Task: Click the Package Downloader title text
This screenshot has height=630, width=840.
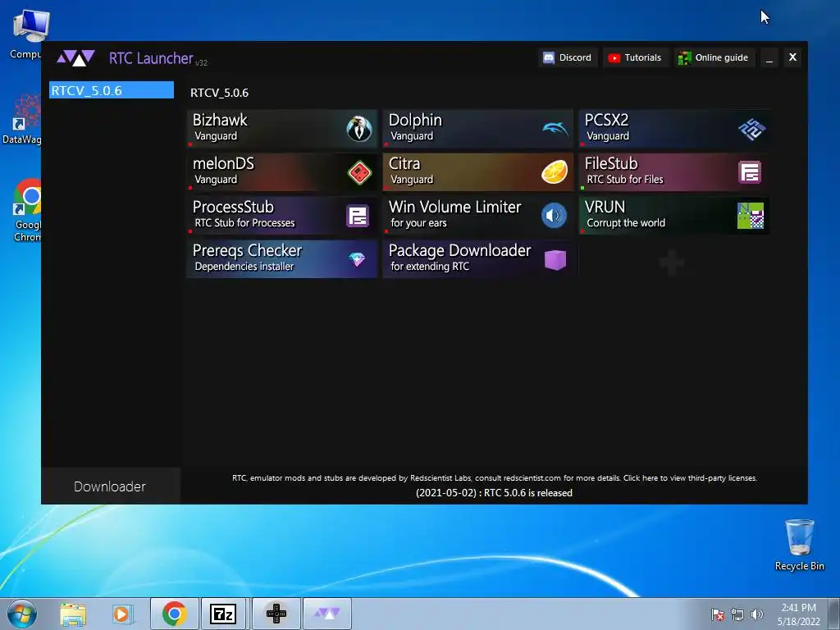Action: 459,250
